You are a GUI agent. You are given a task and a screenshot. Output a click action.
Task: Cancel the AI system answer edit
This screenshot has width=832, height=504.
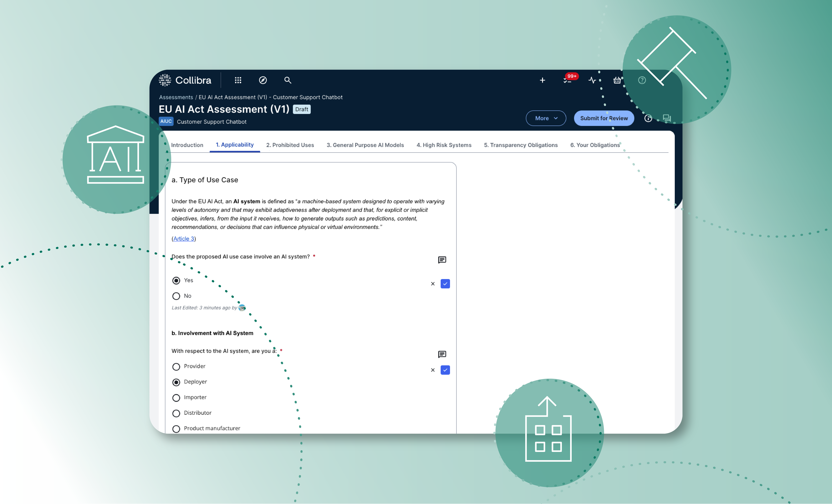click(433, 284)
